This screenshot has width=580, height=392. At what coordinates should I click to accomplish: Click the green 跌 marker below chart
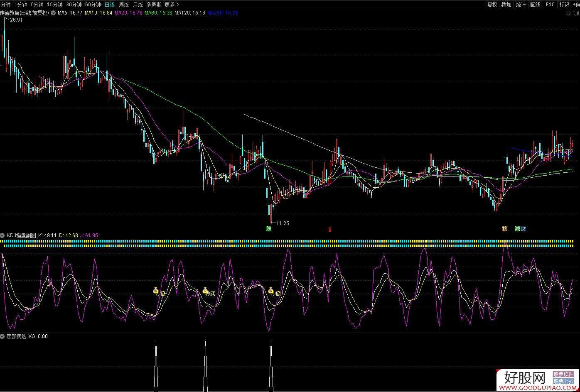click(x=269, y=228)
